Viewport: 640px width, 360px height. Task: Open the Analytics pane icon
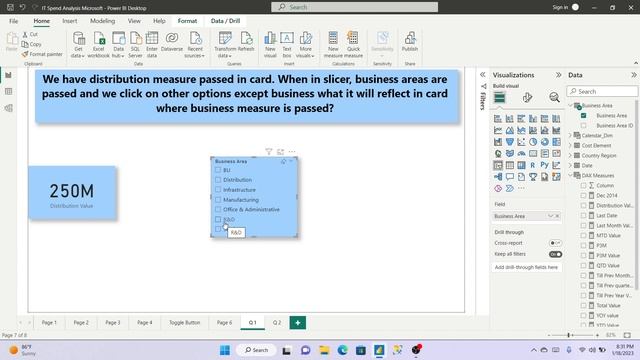click(554, 98)
